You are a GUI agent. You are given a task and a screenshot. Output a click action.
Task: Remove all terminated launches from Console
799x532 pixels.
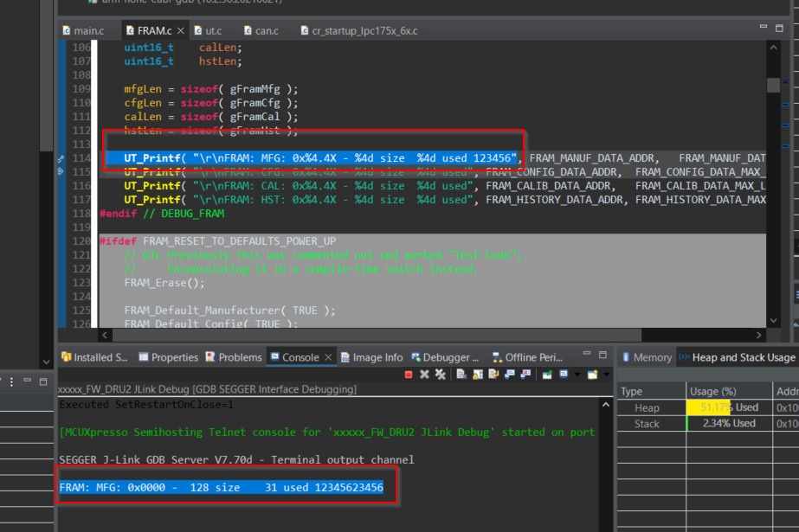coord(441,374)
